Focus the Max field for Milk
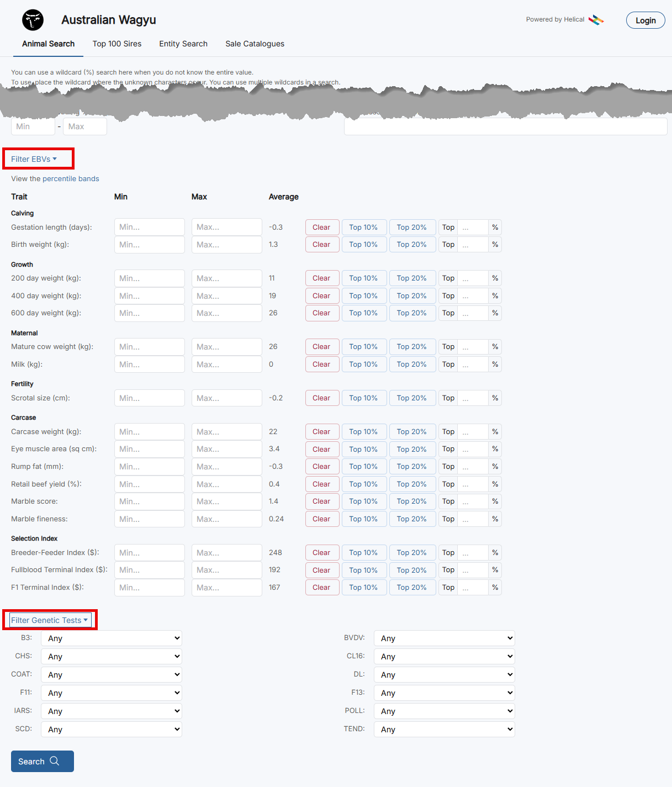 (x=226, y=365)
